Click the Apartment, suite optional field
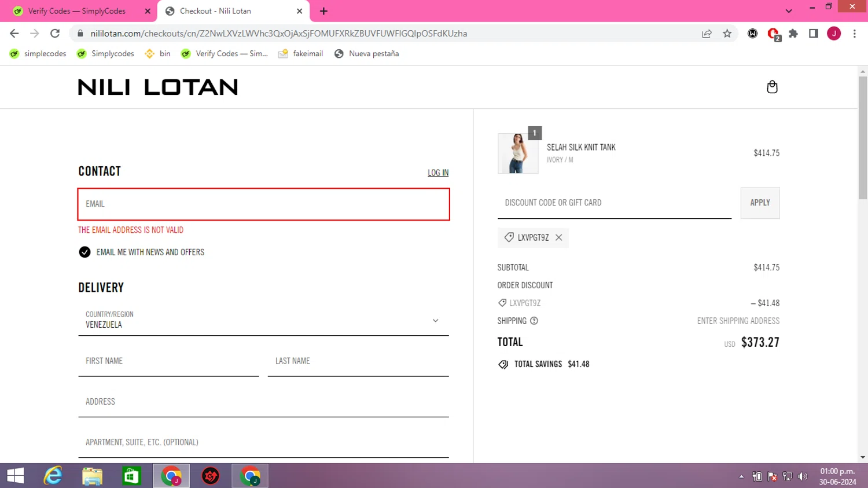The height and width of the screenshot is (488, 868). point(263,442)
